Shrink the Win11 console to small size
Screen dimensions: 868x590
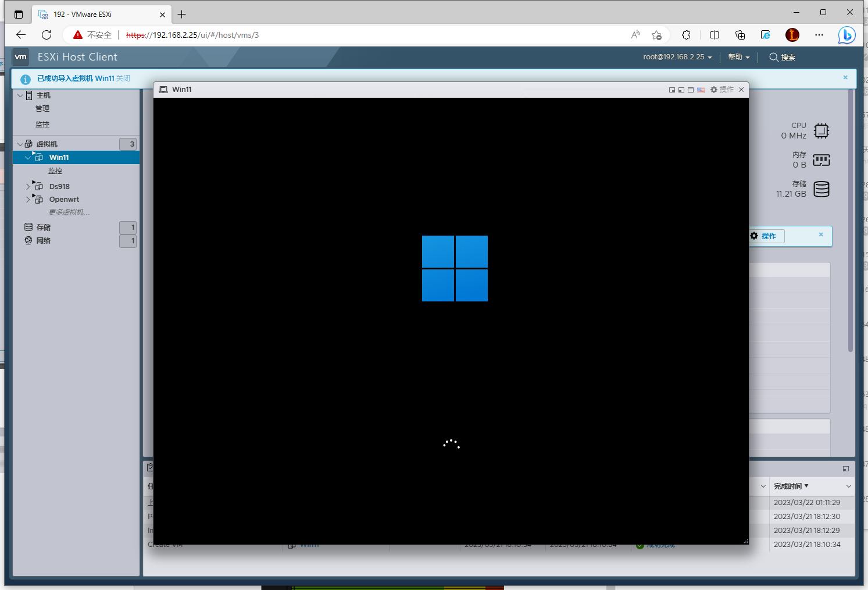(672, 90)
